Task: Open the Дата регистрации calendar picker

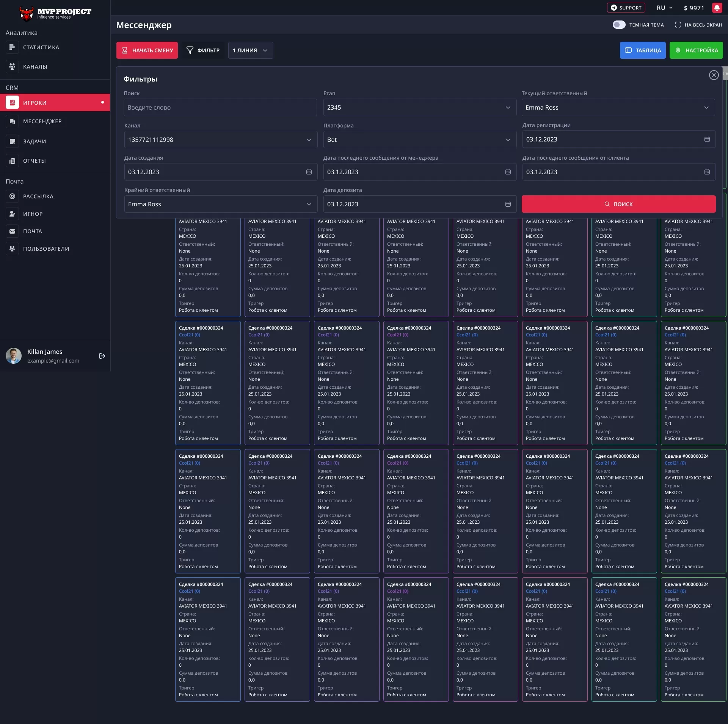Action: 707,139
